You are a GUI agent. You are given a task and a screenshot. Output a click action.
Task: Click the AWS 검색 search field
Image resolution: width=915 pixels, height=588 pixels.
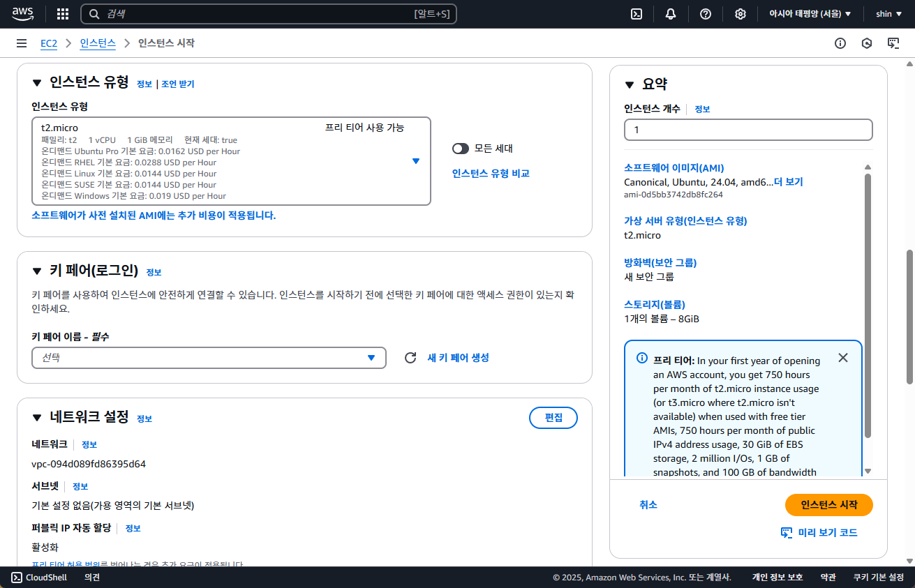(269, 14)
